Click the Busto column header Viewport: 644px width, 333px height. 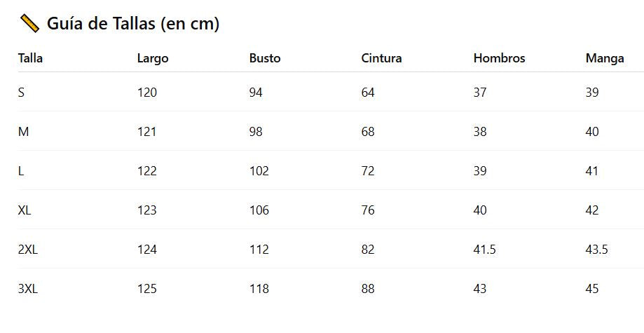pos(265,58)
